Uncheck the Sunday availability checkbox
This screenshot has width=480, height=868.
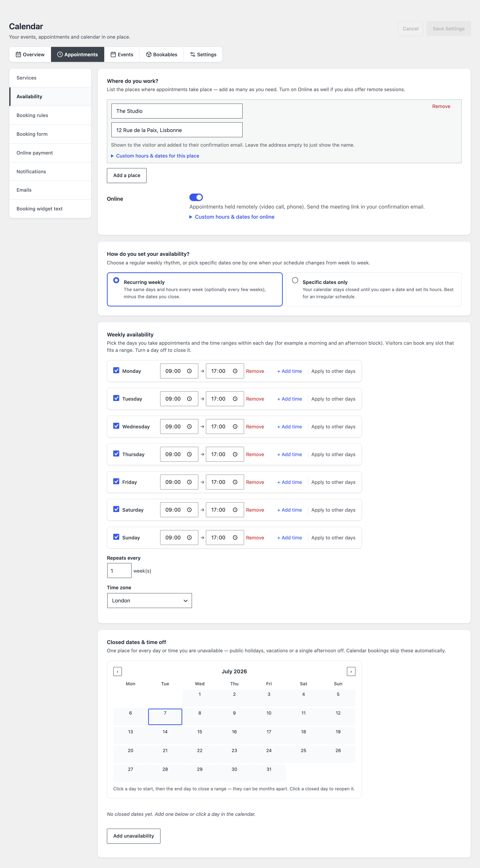pos(116,537)
